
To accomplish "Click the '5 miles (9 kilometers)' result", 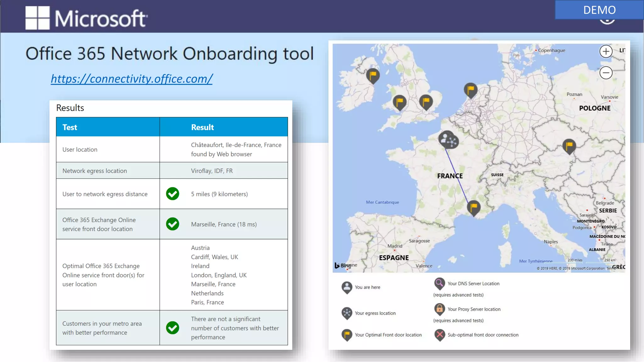I will point(219,194).
